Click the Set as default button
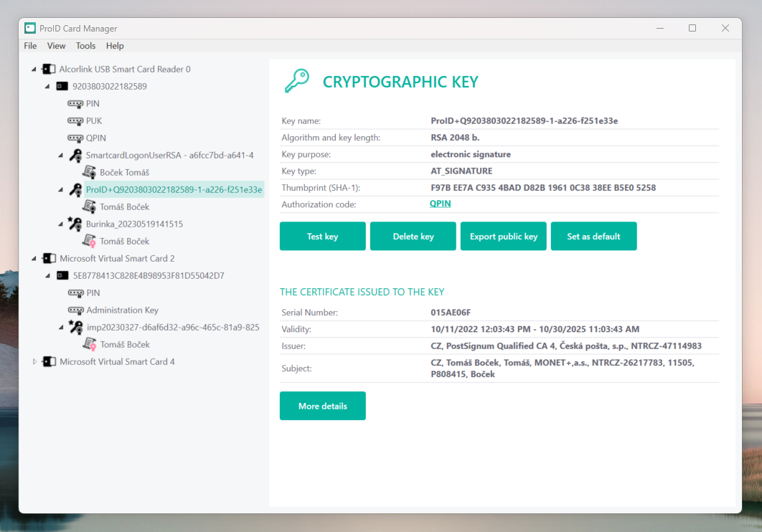 click(x=594, y=237)
